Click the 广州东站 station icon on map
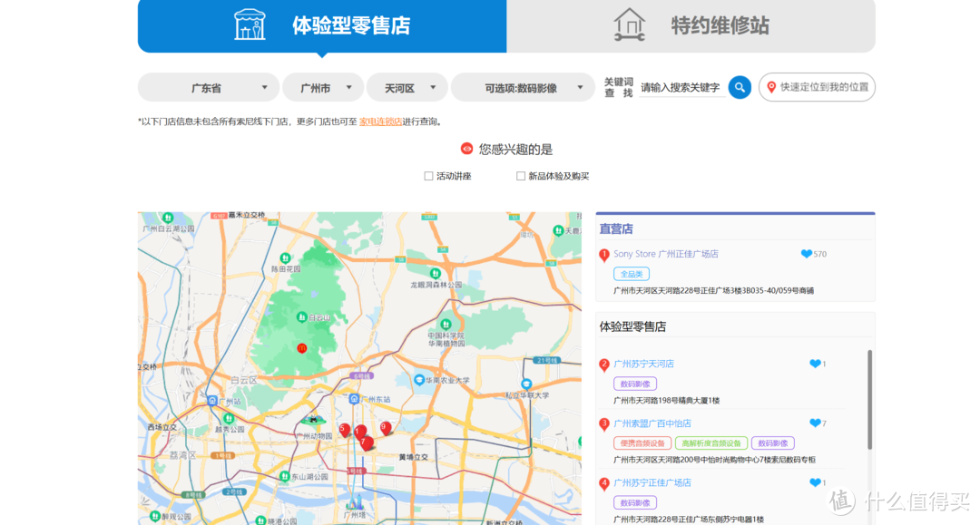 (x=355, y=399)
